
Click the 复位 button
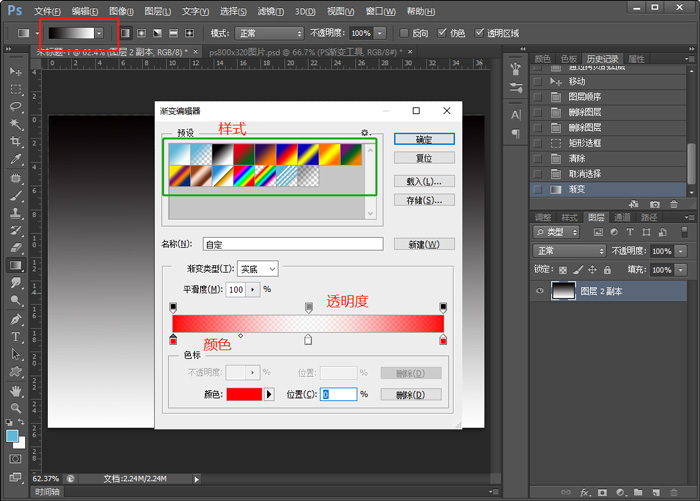coord(424,158)
